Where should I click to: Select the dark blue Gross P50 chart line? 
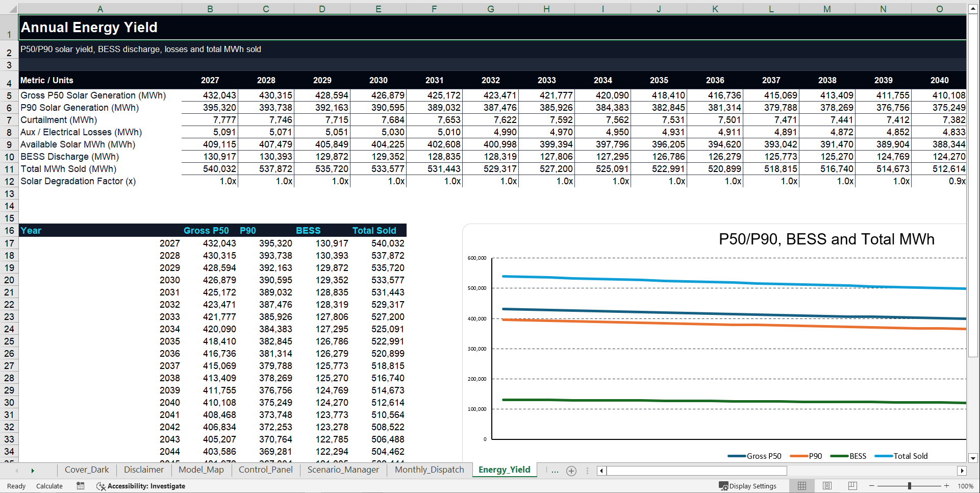pyautogui.click(x=734, y=314)
